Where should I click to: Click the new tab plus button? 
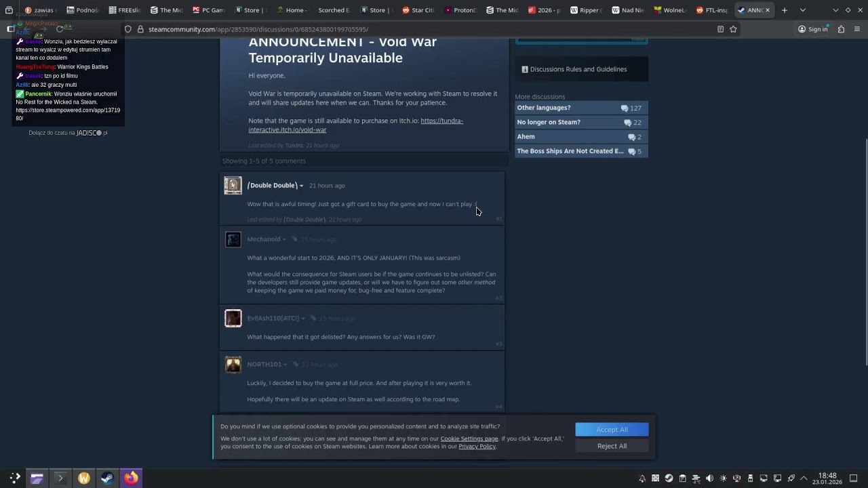pos(785,10)
